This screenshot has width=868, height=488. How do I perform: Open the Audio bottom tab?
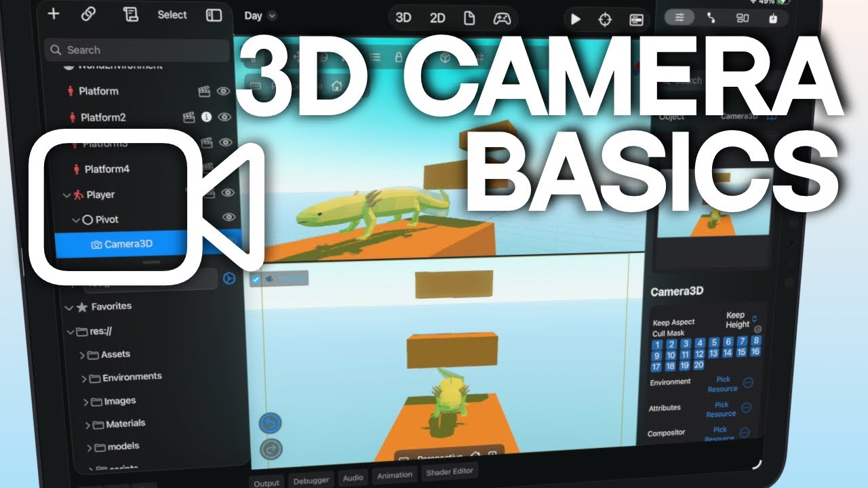coord(353,477)
